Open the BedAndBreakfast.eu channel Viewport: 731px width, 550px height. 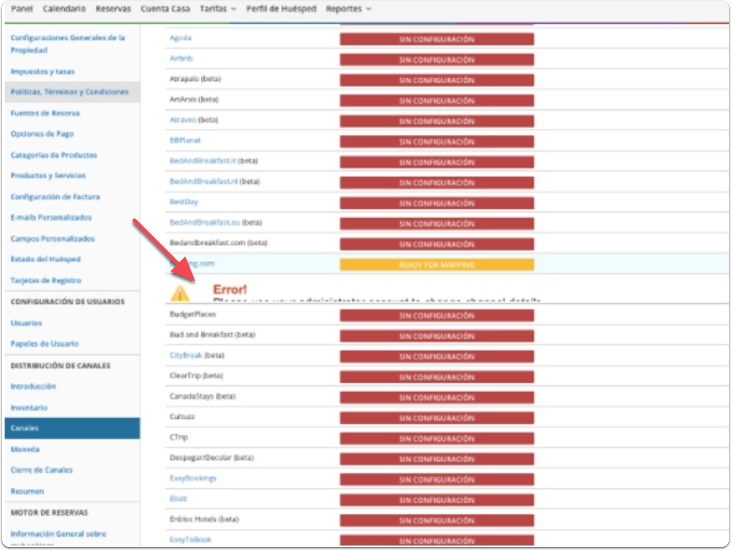[205, 222]
